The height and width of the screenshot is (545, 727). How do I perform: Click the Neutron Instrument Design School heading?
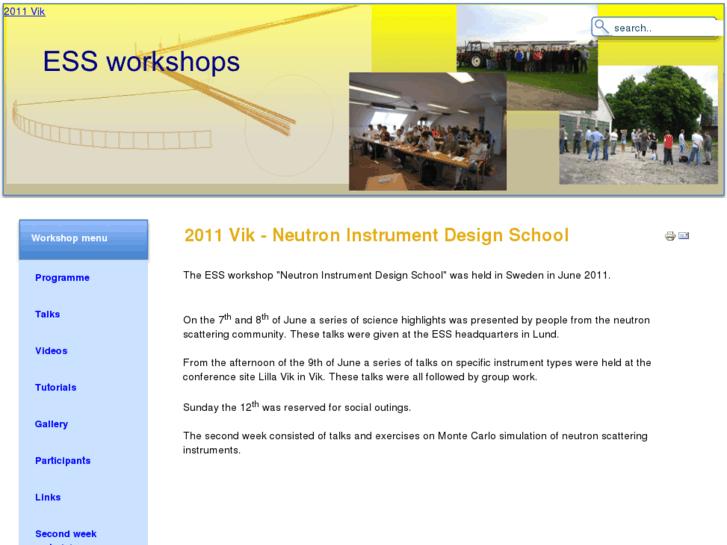pyautogui.click(x=376, y=235)
